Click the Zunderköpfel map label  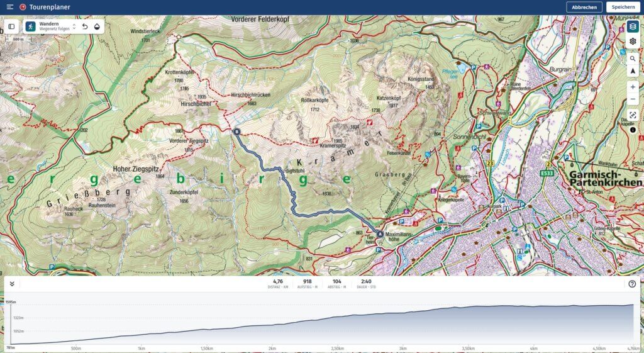click(x=184, y=193)
